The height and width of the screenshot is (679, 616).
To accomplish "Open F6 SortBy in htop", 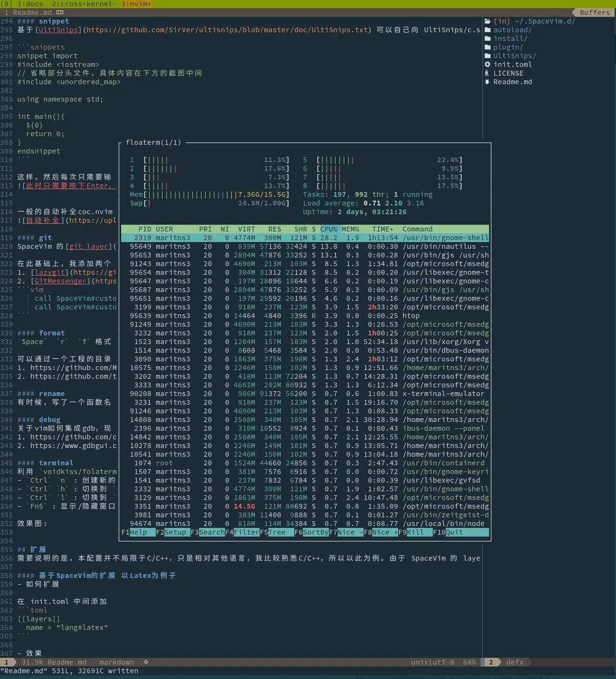I will 312,532.
